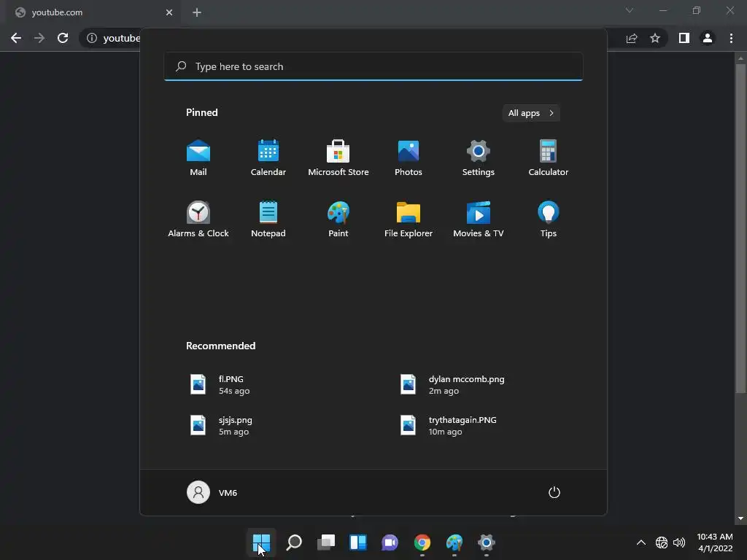The height and width of the screenshot is (560, 747).
Task: Bookmark this tab with the star
Action: pos(655,38)
